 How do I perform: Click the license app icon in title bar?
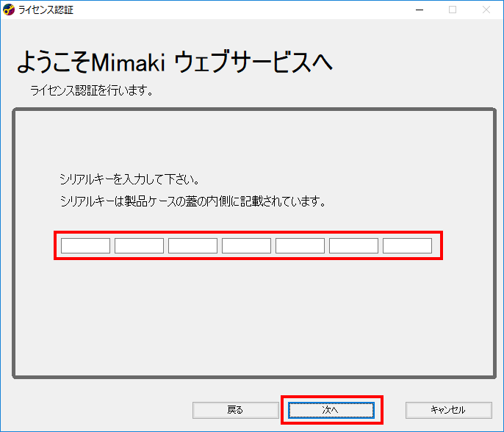click(x=9, y=10)
